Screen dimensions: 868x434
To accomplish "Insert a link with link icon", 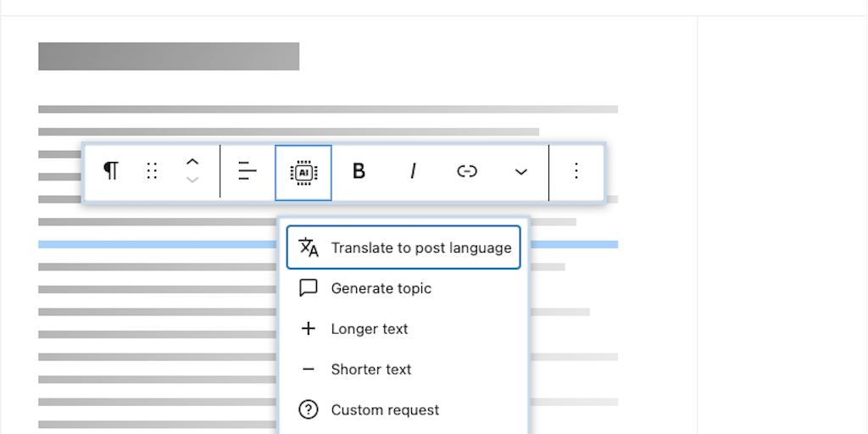I will pos(467,171).
